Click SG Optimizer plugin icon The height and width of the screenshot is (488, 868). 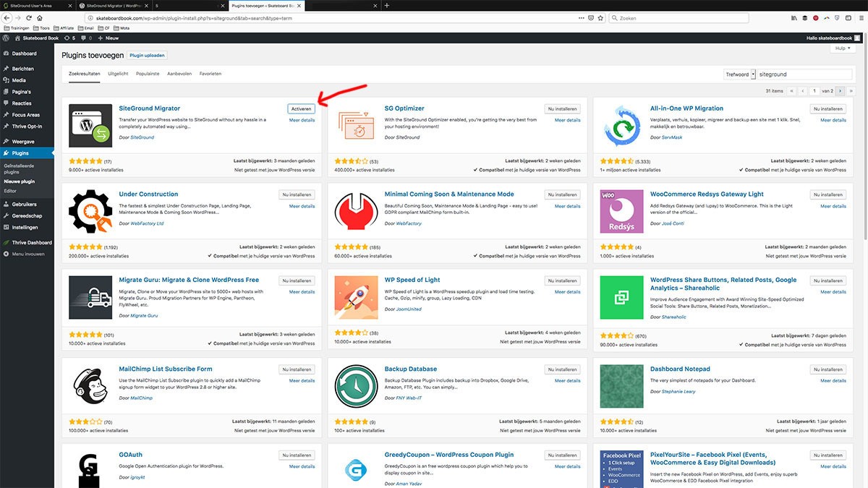point(356,126)
